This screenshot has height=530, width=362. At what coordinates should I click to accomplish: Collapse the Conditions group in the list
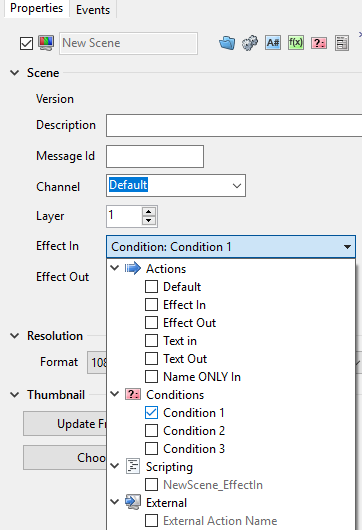115,394
